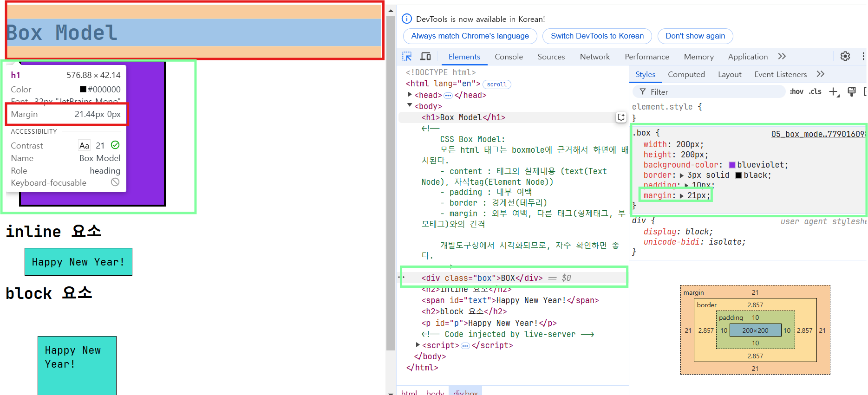Screen dimensions: 868x395
Task: Click the h1 row action icon
Action: click(621, 117)
